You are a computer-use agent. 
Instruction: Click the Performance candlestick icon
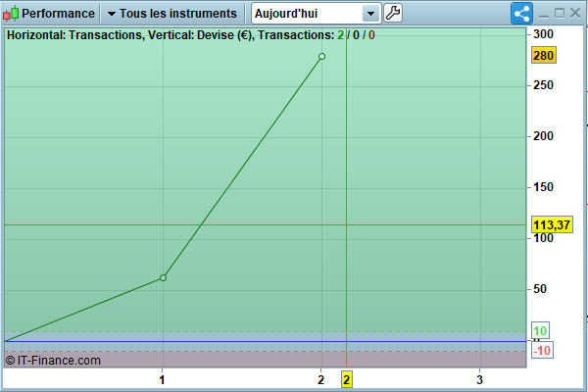tap(11, 14)
